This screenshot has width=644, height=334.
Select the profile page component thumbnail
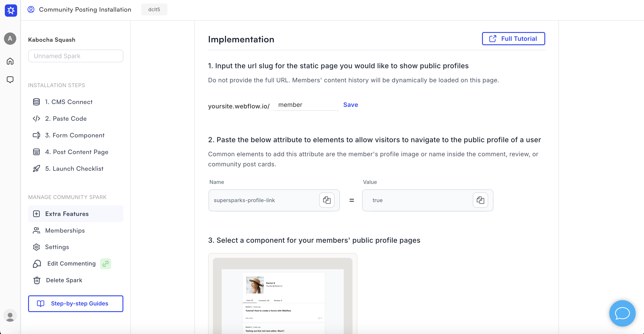(282, 295)
